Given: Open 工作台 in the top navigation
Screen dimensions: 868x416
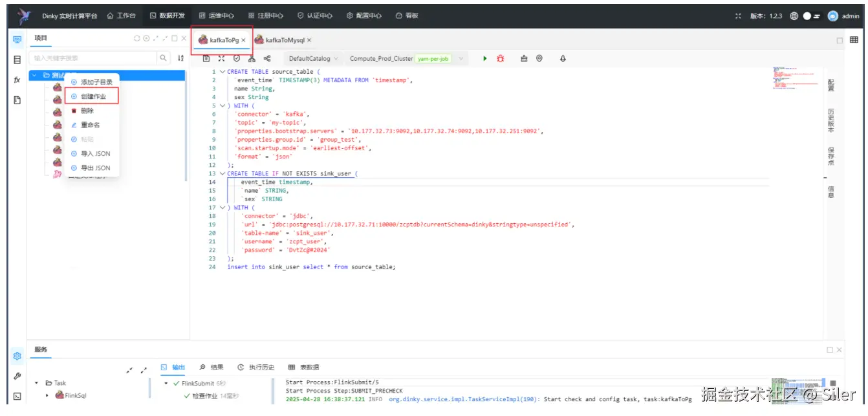Looking at the screenshot, I should coord(121,16).
